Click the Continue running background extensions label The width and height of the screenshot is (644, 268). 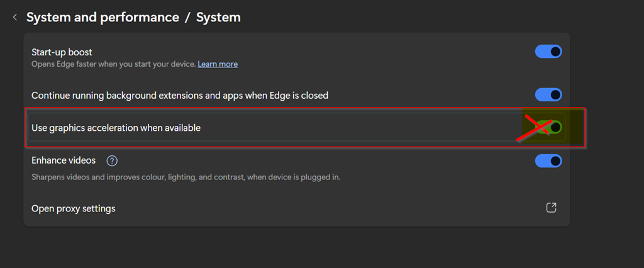[180, 96]
